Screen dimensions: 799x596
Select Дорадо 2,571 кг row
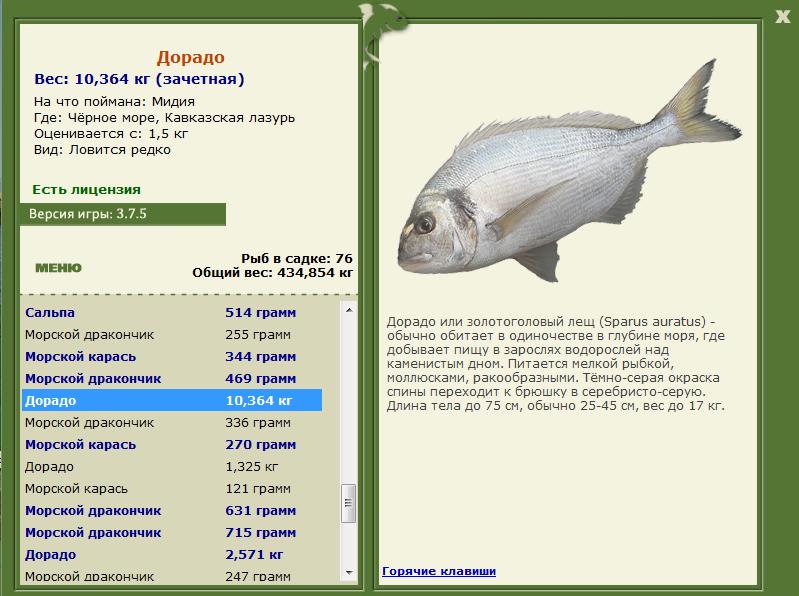[x=172, y=554]
